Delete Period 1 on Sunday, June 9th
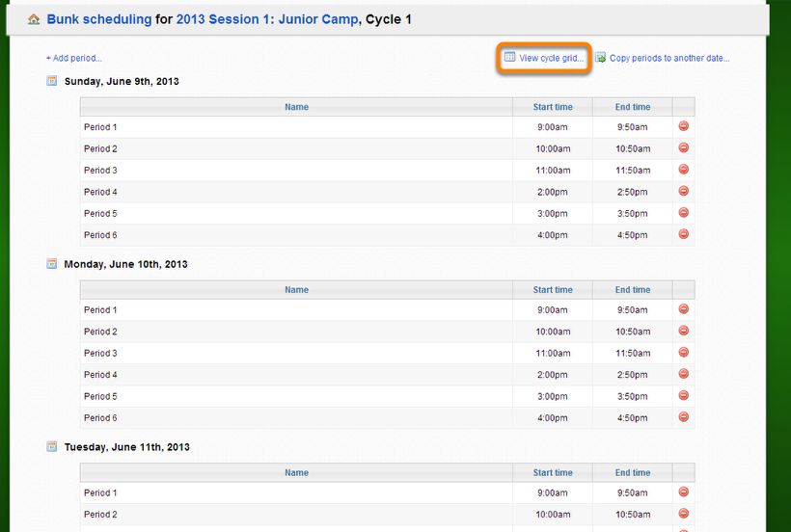This screenshot has width=791, height=532. tap(683, 126)
